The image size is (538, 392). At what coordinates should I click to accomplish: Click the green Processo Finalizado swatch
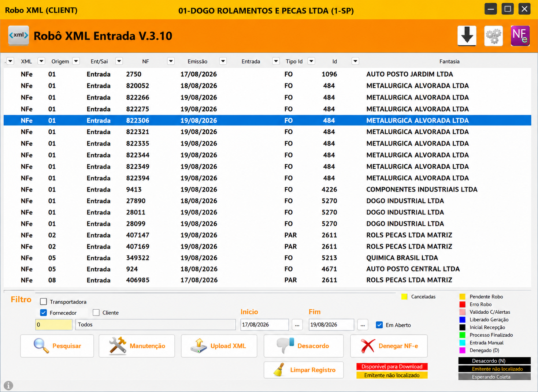pyautogui.click(x=463, y=335)
